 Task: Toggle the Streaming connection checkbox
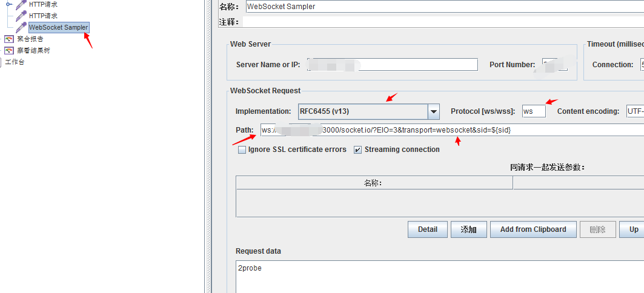(358, 150)
